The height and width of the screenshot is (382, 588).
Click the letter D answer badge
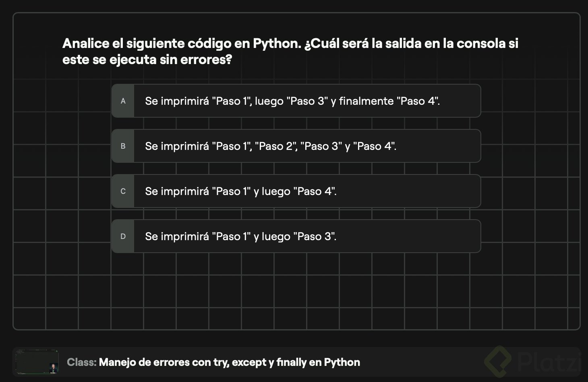(123, 237)
